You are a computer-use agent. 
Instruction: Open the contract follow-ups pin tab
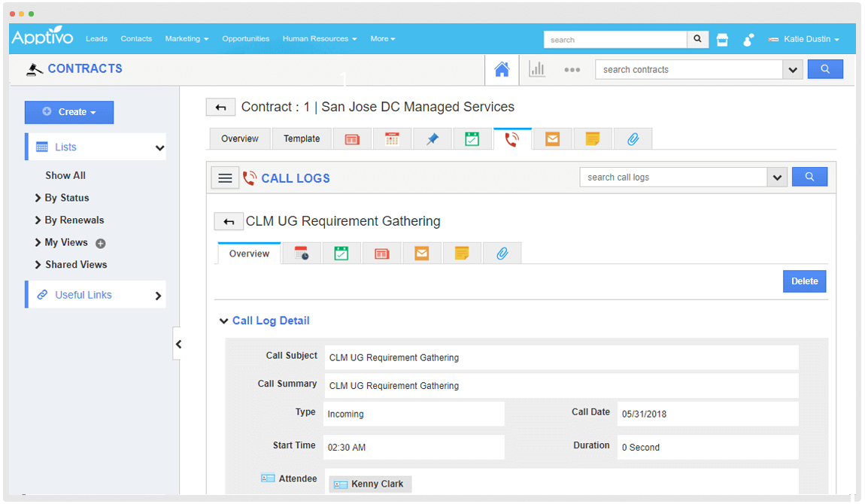(x=432, y=139)
